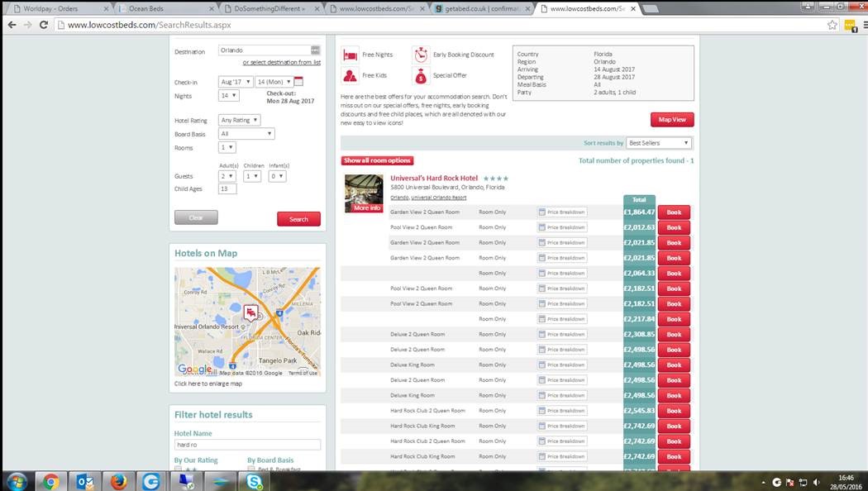868x491 pixels.
Task: Click More info on hotel thumbnail
Action: click(367, 208)
